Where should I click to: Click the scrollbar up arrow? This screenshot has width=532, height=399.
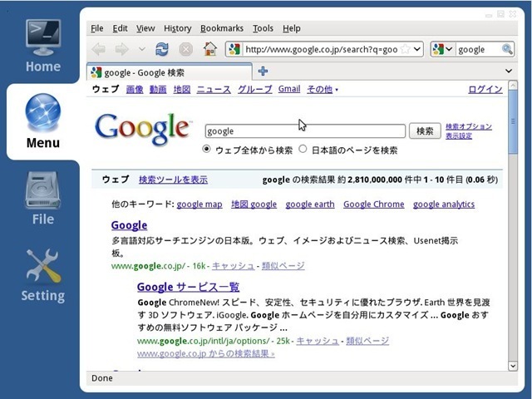[513, 85]
